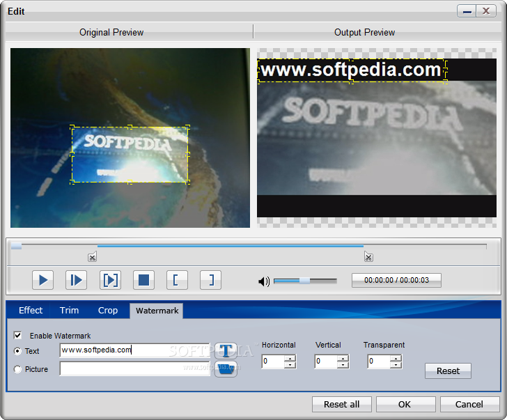Click the next frame step button
The image size is (507, 420).
(x=77, y=280)
